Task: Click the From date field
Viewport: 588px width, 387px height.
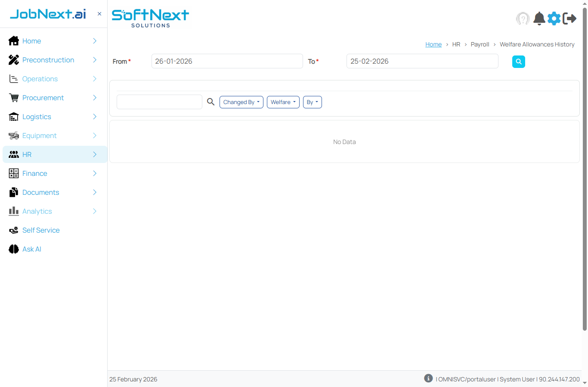Action: coord(227,61)
